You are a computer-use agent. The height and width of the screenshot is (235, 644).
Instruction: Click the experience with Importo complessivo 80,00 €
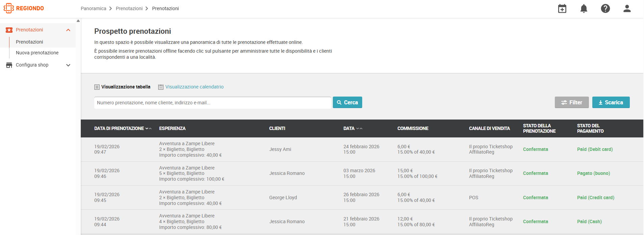click(190, 221)
